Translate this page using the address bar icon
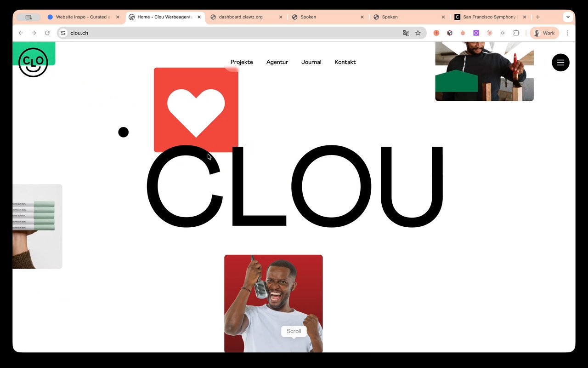The height and width of the screenshot is (368, 588). (406, 33)
